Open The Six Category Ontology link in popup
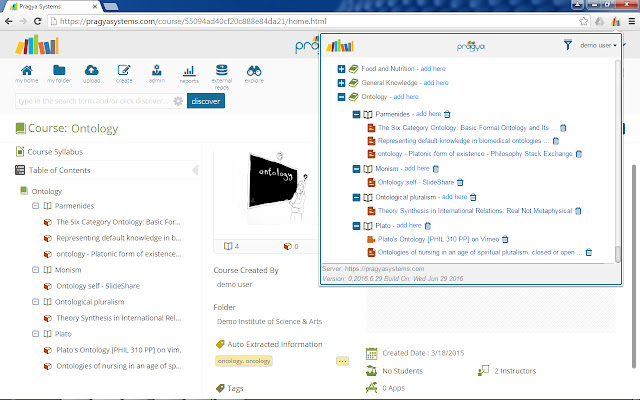 point(467,128)
